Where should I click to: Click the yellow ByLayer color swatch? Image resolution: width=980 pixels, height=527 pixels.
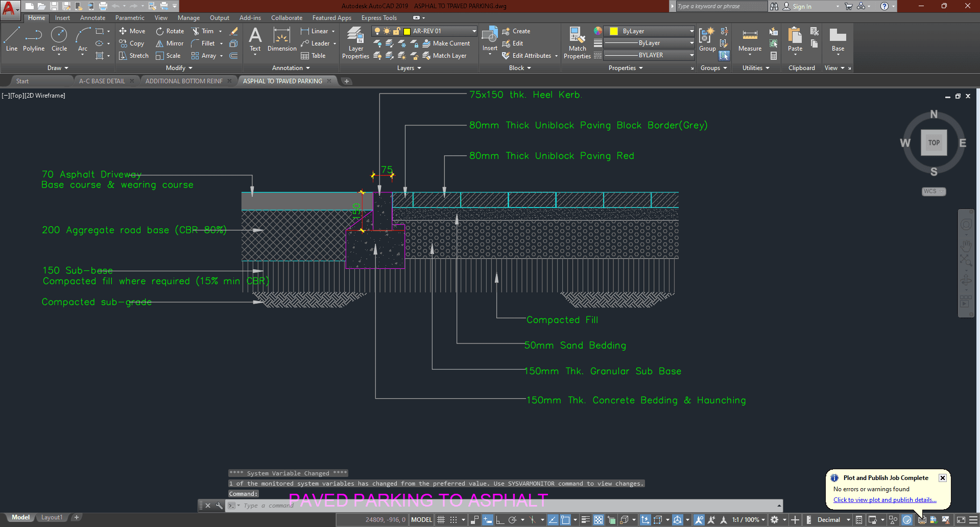614,31
